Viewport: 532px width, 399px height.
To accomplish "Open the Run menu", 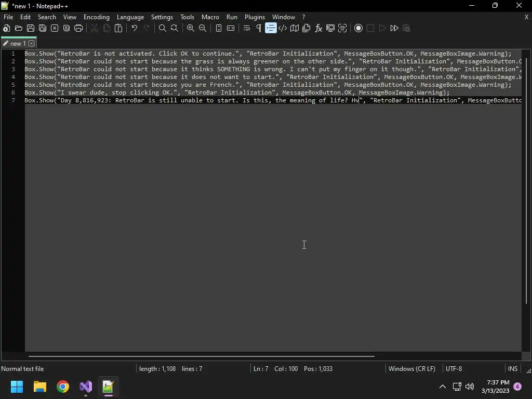I will [x=232, y=17].
